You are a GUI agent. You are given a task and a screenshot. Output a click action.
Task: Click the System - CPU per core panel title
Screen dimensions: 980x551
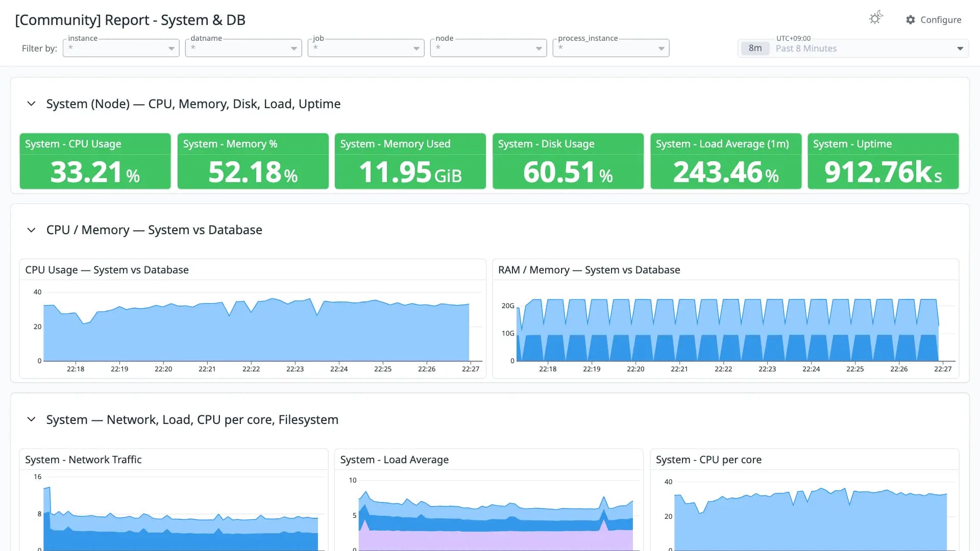pyautogui.click(x=708, y=460)
